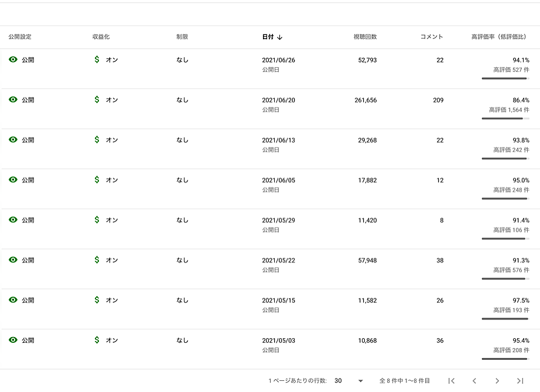Click monetization dollar icon for 2021/06/26 video
Viewport: 540px width, 392px height.
tap(97, 60)
